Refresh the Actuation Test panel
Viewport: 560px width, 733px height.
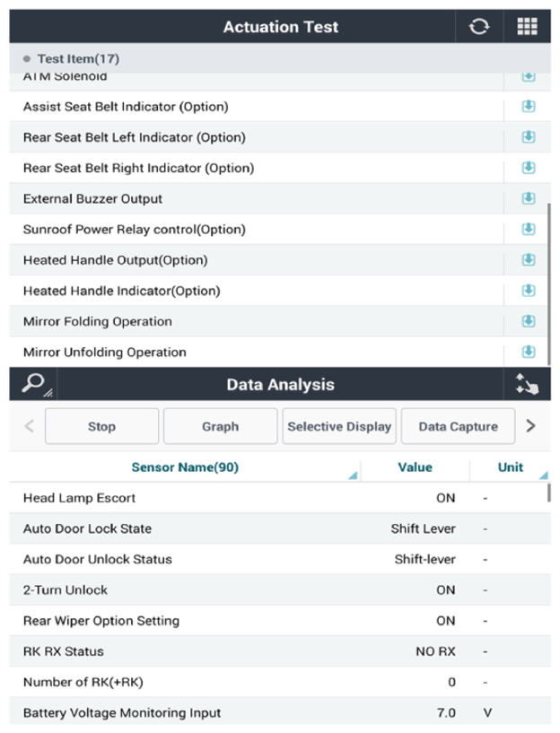pos(479,27)
